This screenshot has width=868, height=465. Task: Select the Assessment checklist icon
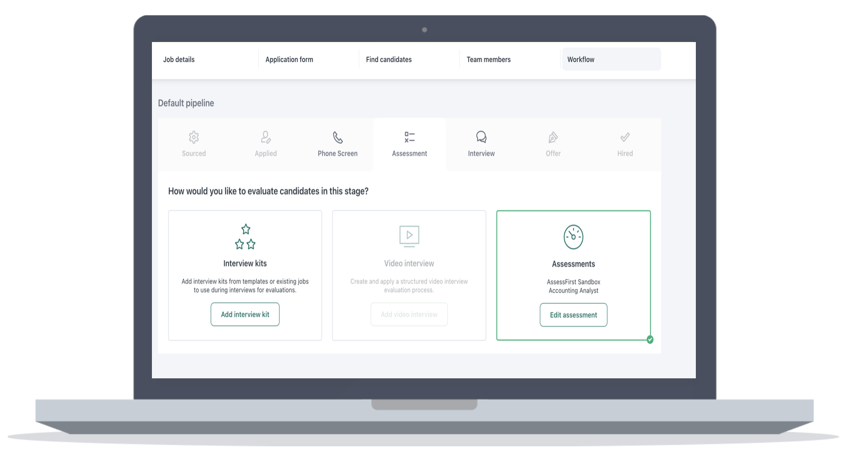[410, 138]
